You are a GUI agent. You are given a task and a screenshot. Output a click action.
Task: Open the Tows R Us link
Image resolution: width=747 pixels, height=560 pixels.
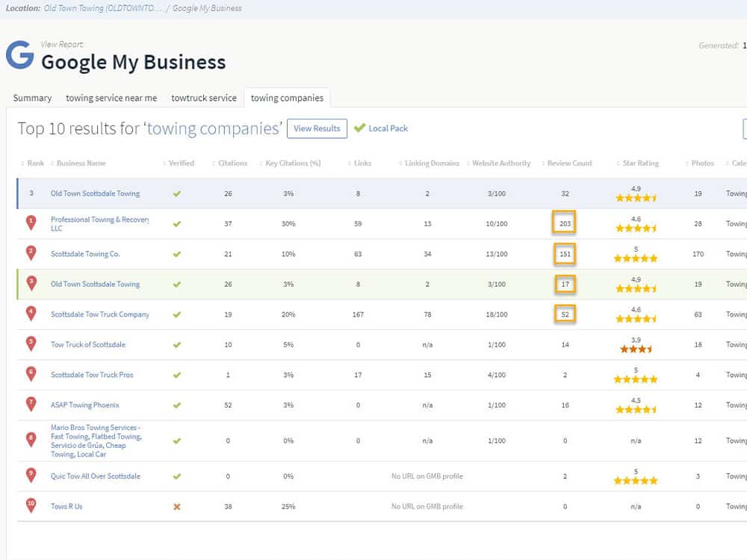(x=66, y=507)
